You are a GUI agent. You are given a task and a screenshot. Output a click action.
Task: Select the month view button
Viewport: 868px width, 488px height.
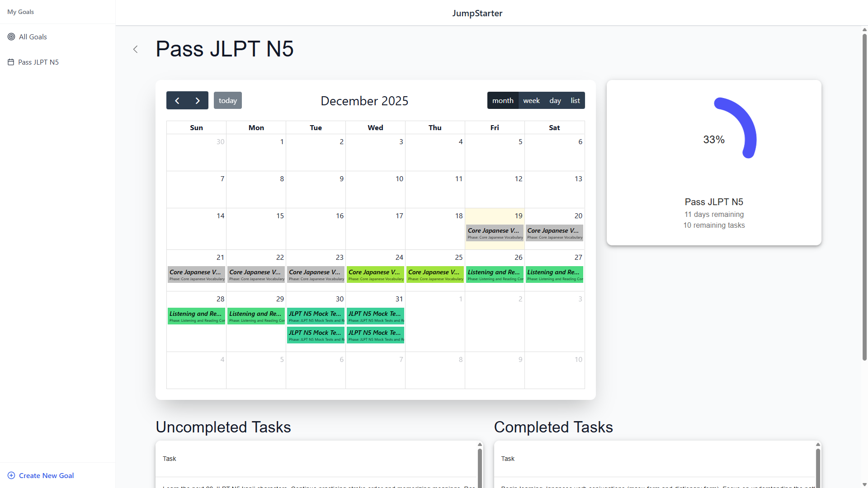coord(503,100)
